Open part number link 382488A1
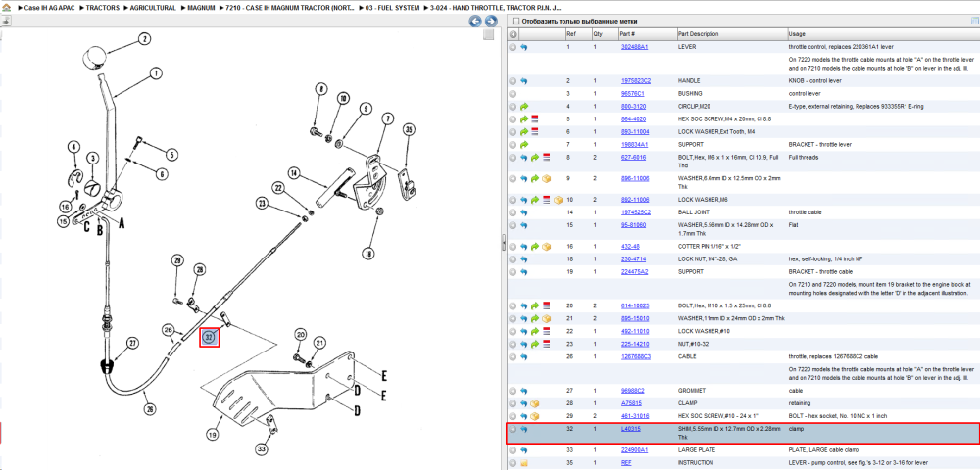This screenshot has height=470, width=980. [x=634, y=47]
